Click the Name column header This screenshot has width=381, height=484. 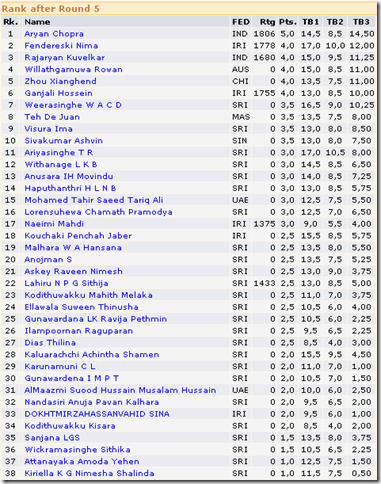pyautogui.click(x=37, y=22)
